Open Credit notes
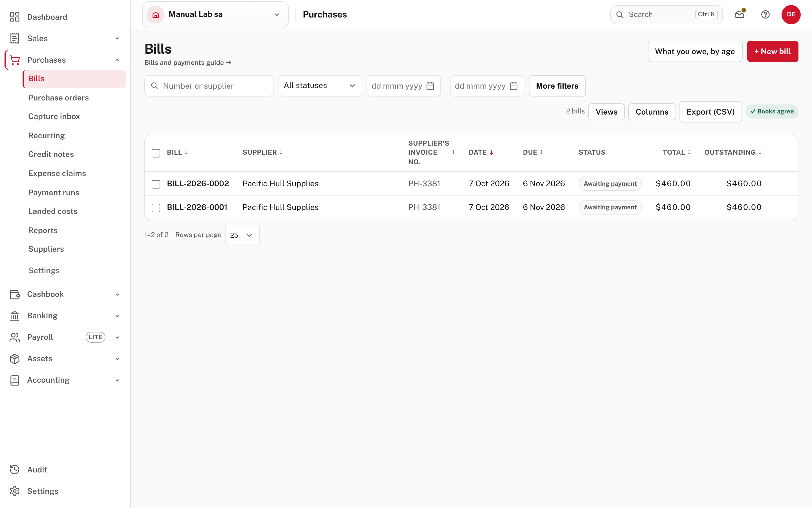 (51, 154)
